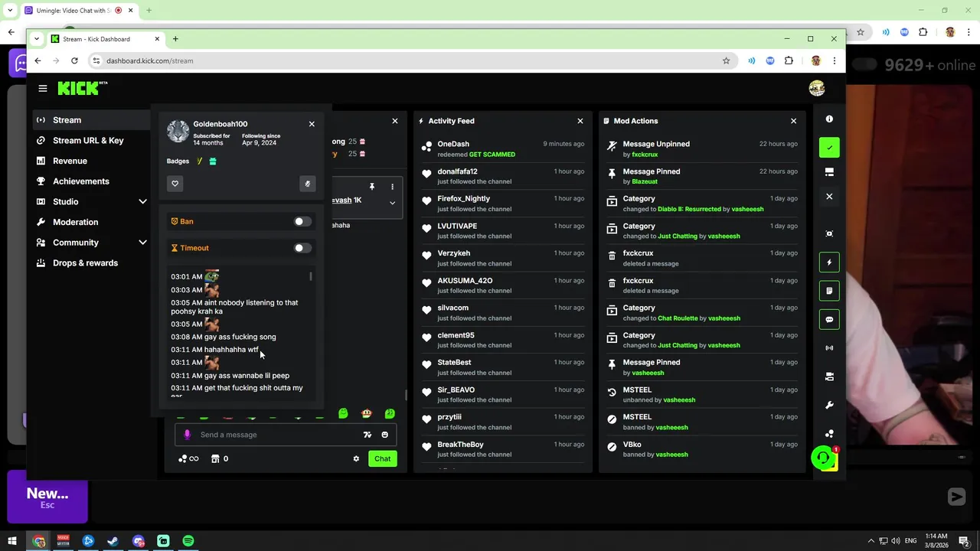Open Achievements in the sidebar
Image resolution: width=980 pixels, height=551 pixels.
[92, 181]
